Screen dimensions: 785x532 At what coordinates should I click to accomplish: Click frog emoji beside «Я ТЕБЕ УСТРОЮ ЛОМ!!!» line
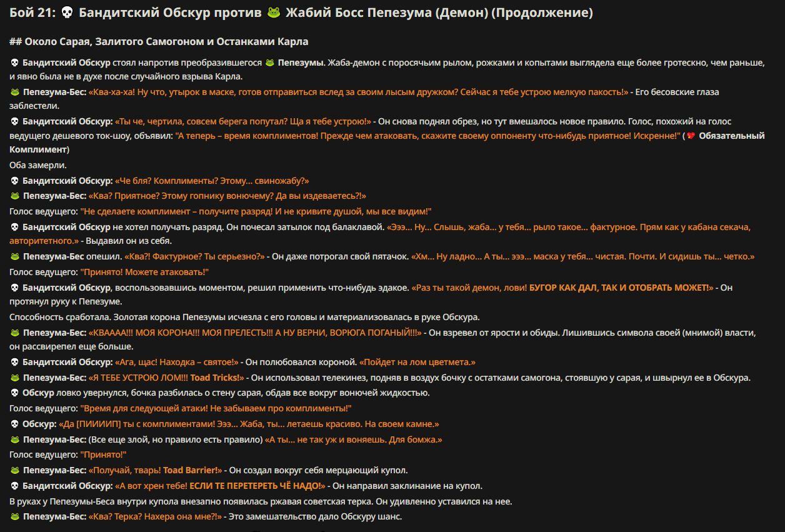[15, 378]
